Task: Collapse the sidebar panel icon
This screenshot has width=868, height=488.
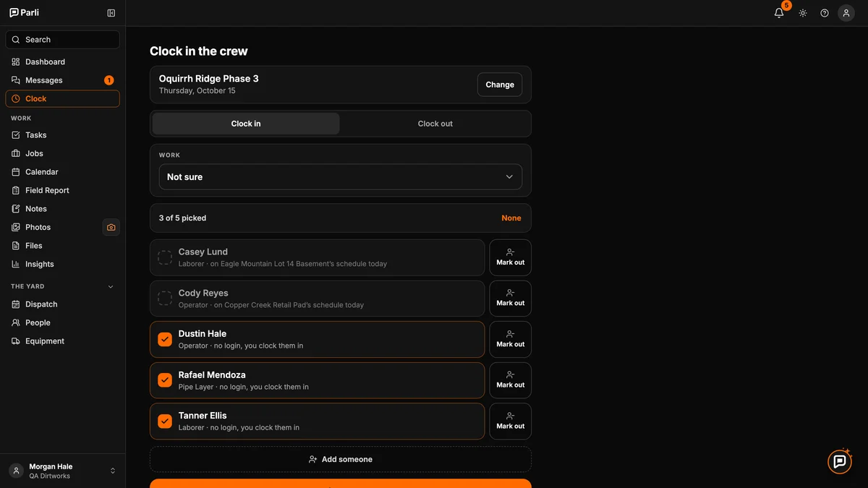Action: coord(111,13)
